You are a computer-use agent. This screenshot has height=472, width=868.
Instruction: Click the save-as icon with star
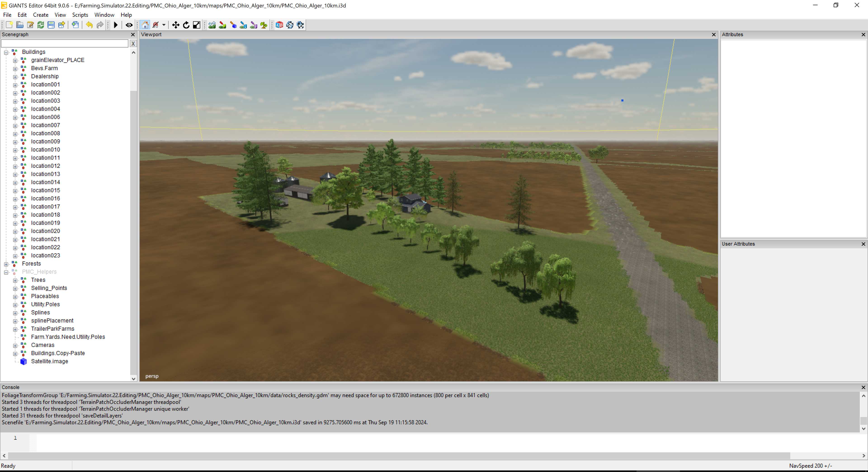[62, 25]
